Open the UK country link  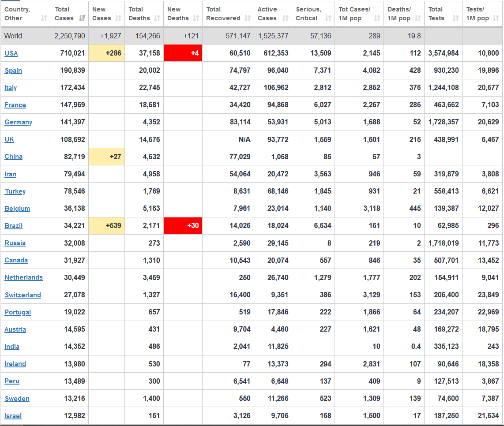pos(9,139)
